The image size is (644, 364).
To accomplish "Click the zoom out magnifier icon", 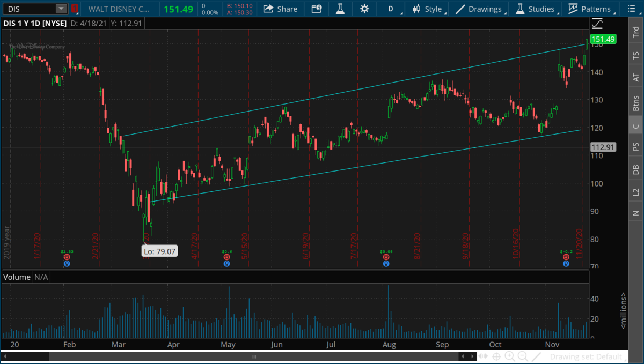I will 522,356.
